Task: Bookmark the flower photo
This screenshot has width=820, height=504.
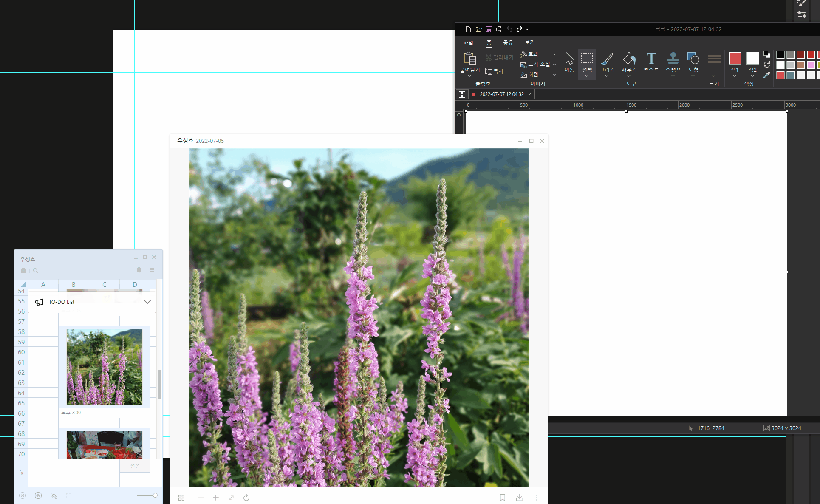Action: click(x=502, y=497)
